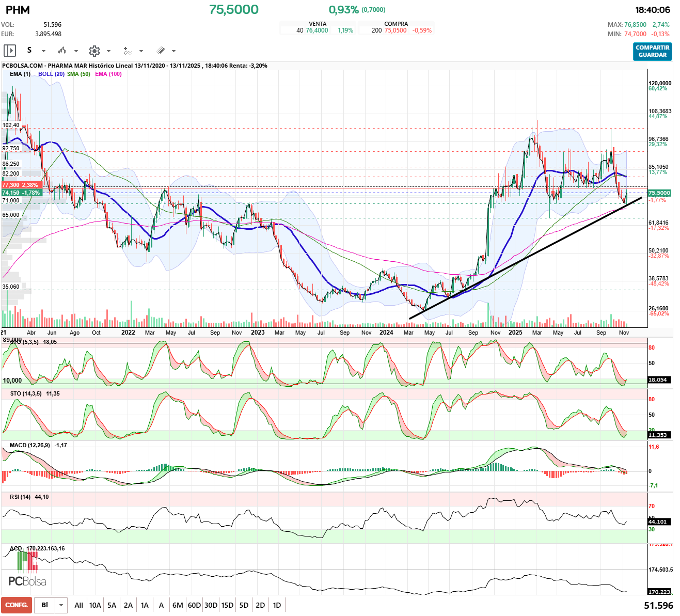Click the PCBolsa logo watermark
The width and height of the screenshot is (680, 616).
(27, 581)
